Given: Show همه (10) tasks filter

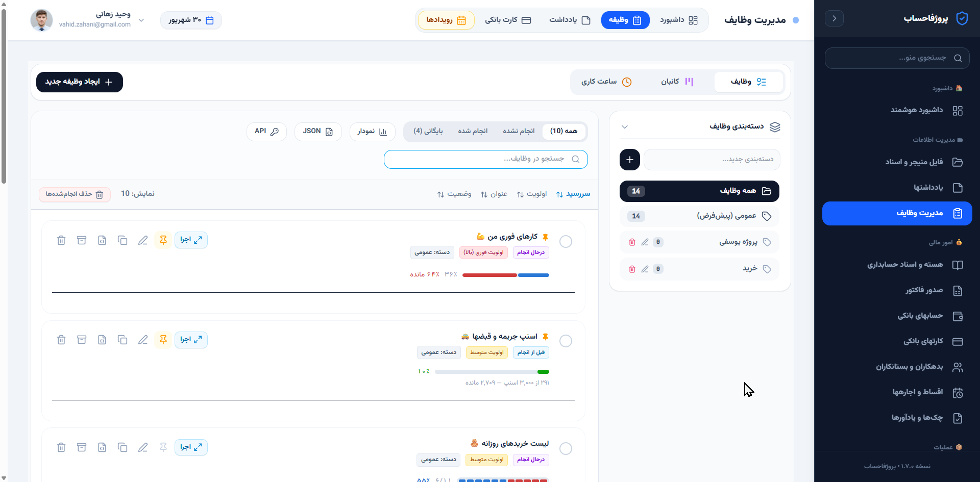Looking at the screenshot, I should pyautogui.click(x=564, y=132).
